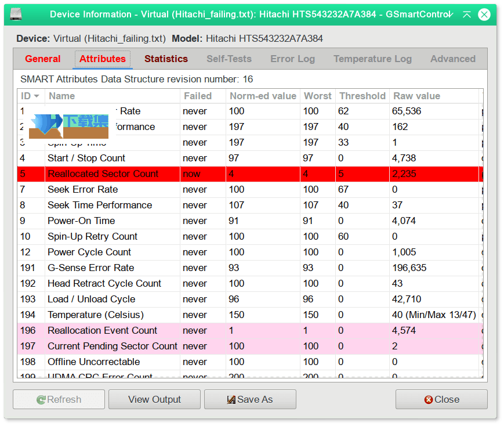
Task: Select the Spin-Up Retry Count row
Action: 250,237
